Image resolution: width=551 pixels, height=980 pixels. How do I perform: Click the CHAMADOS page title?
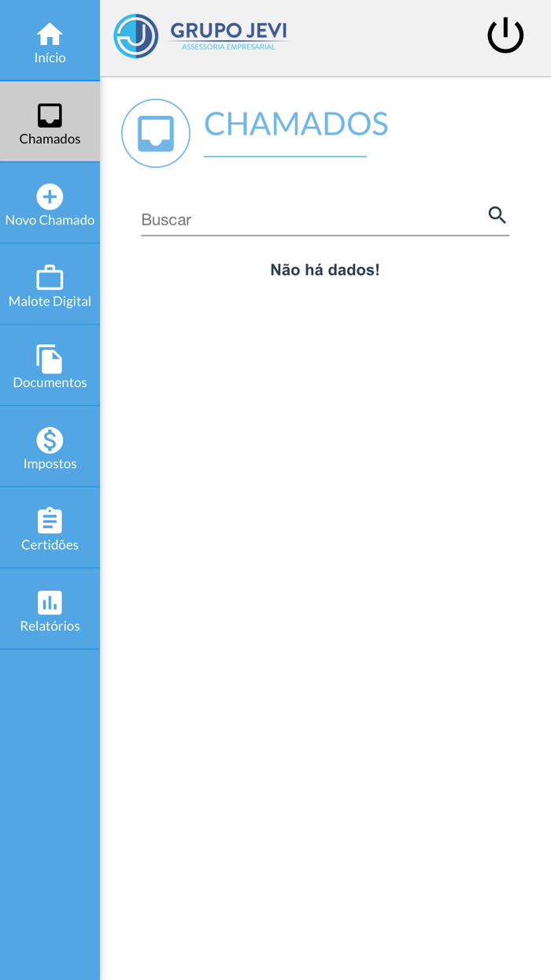pyautogui.click(x=296, y=124)
